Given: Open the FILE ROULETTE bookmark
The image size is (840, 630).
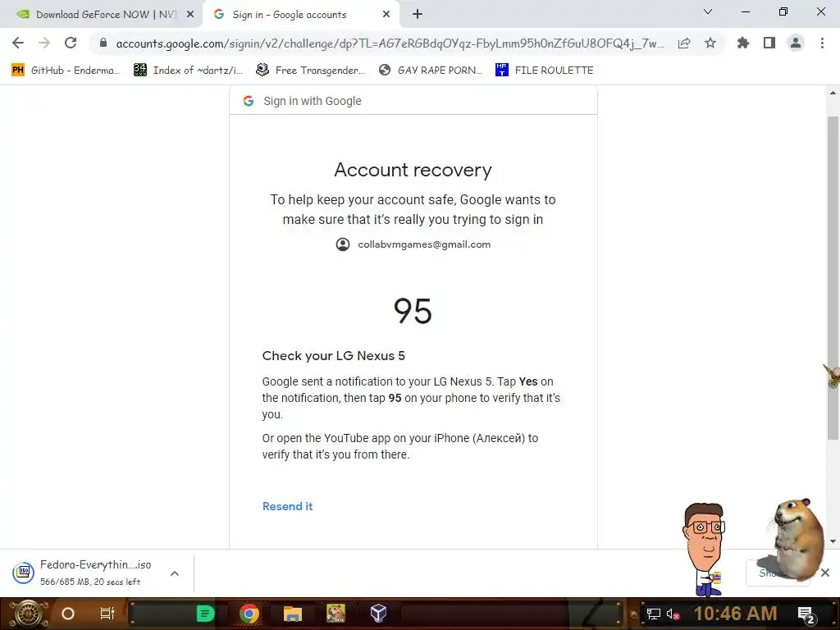Looking at the screenshot, I should (x=545, y=71).
